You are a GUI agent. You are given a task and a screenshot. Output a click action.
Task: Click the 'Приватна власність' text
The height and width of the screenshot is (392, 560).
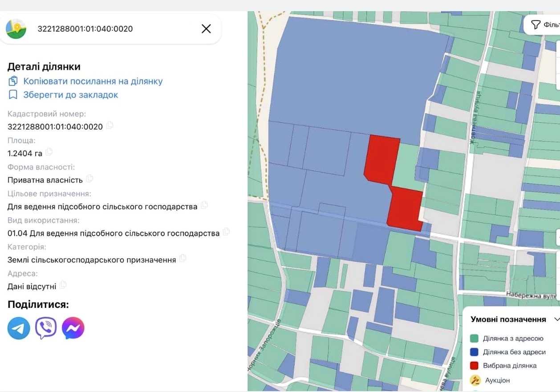tap(45, 180)
